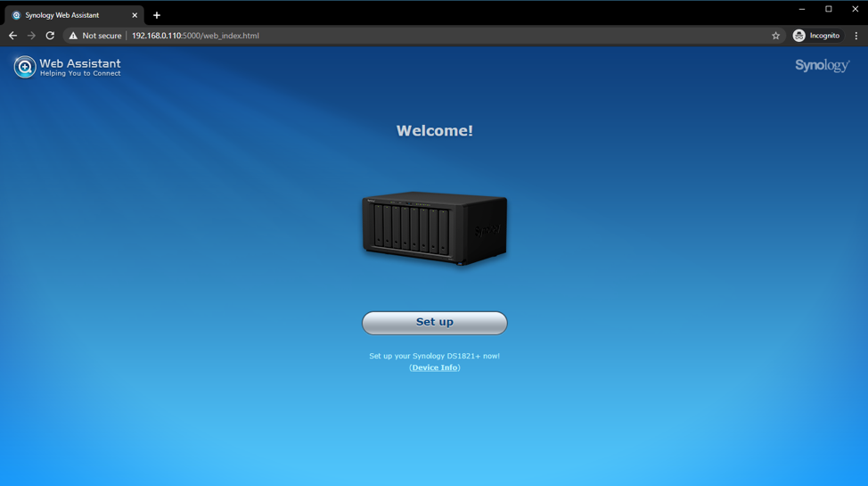The height and width of the screenshot is (486, 868).
Task: Maximize the browser window
Action: click(829, 9)
